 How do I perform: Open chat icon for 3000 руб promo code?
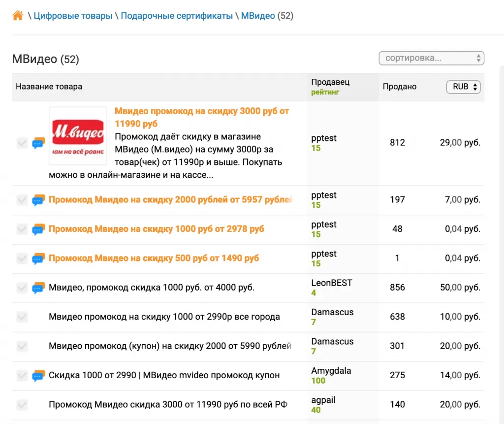click(x=38, y=143)
